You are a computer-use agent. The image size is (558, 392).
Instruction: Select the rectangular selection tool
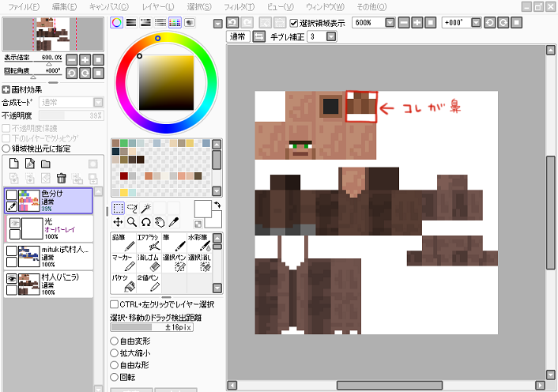[x=118, y=208]
